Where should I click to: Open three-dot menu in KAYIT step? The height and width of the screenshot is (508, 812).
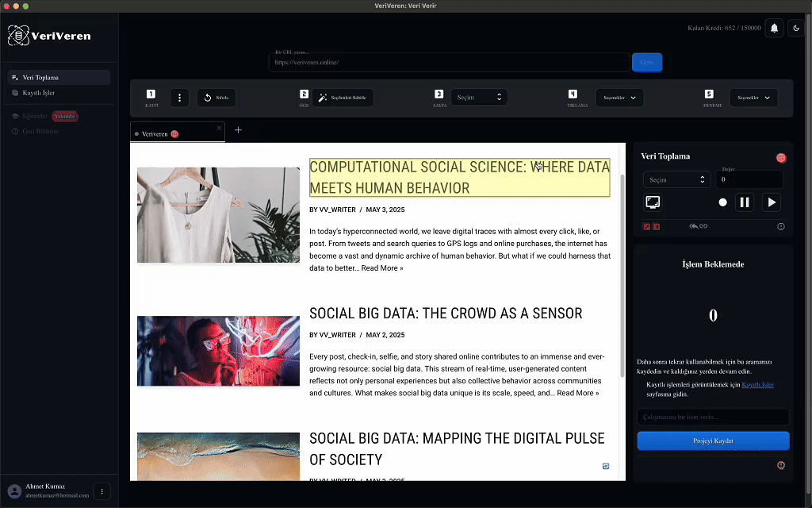(180, 98)
